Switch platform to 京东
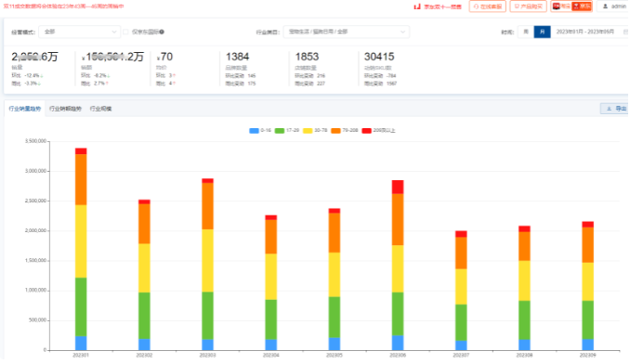Screen dimensions: 630x364 [x=582, y=6]
